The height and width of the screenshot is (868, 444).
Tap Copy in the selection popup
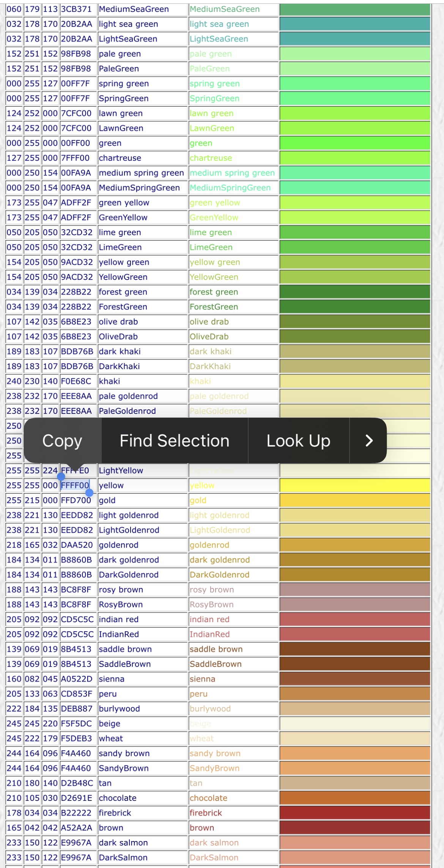(62, 440)
